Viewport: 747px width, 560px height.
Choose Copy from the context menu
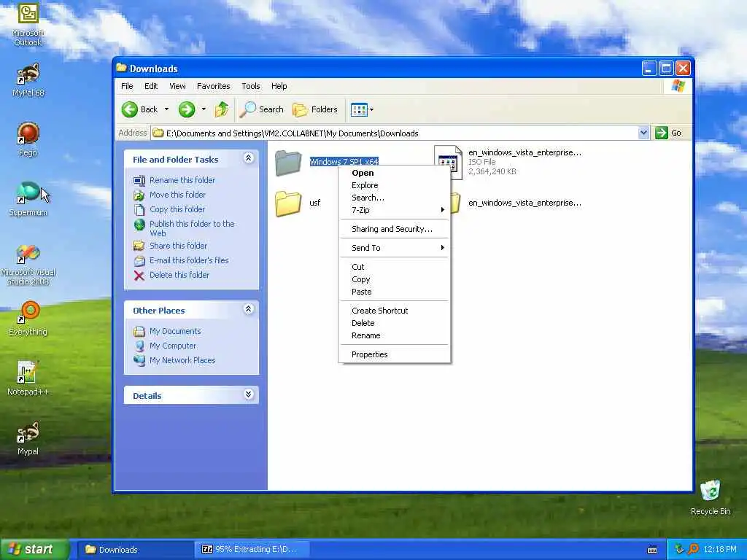click(395, 279)
